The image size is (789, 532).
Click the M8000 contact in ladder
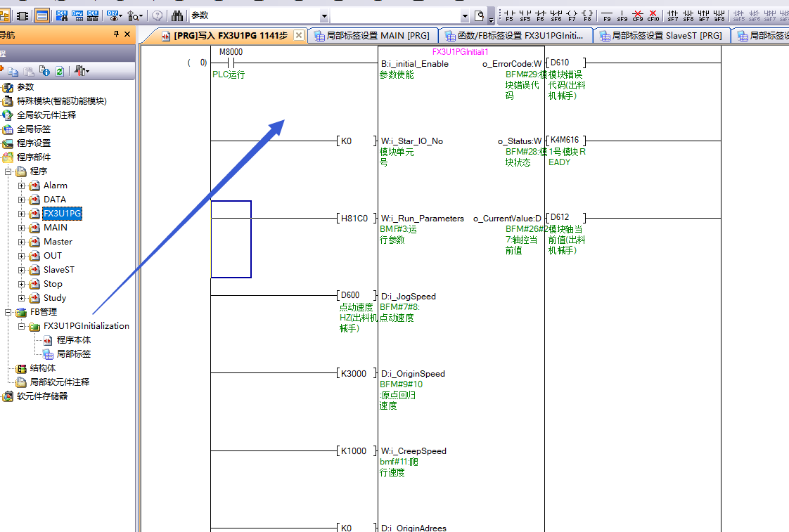pyautogui.click(x=231, y=63)
